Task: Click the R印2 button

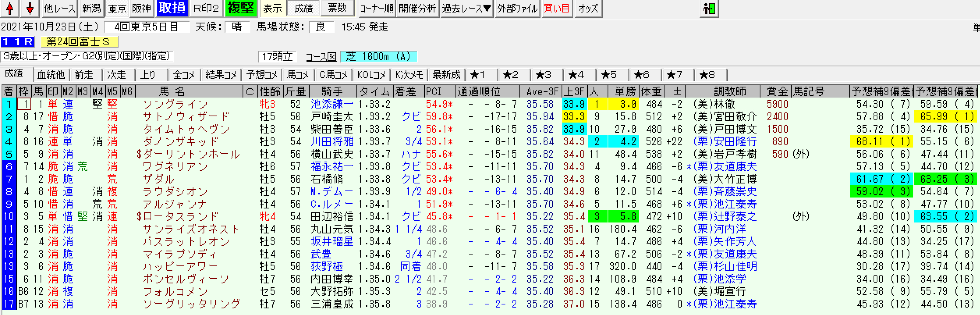Action: click(206, 8)
